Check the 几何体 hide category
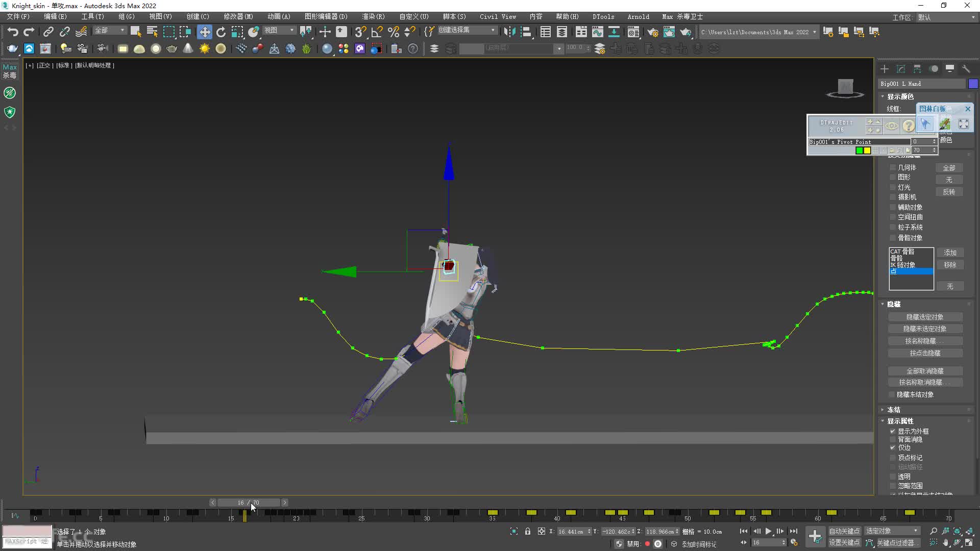This screenshot has height=551, width=980. click(x=893, y=167)
